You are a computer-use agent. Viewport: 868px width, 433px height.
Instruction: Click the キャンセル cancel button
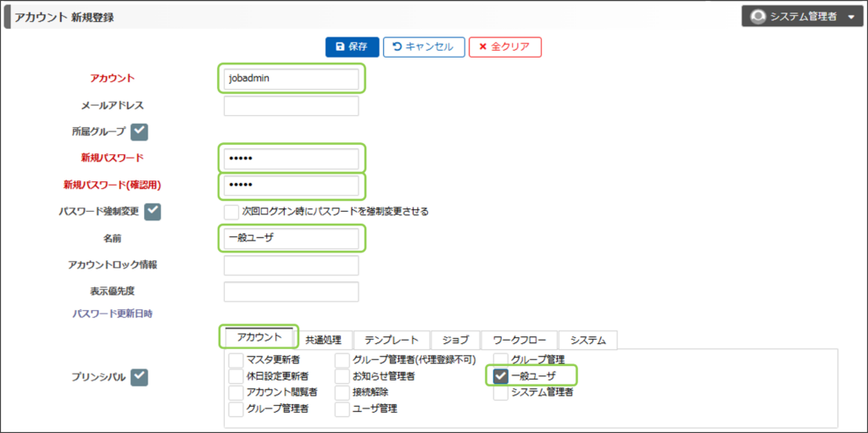(423, 47)
